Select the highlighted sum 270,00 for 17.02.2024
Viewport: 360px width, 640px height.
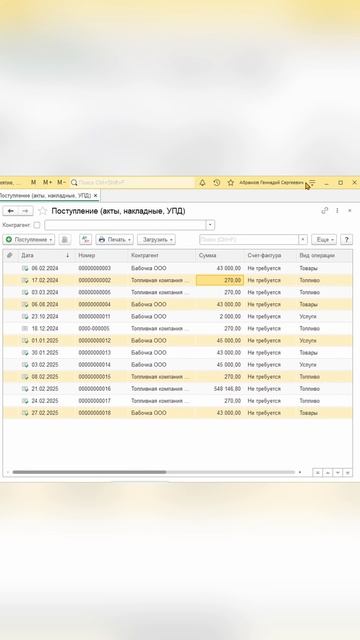(x=220, y=280)
